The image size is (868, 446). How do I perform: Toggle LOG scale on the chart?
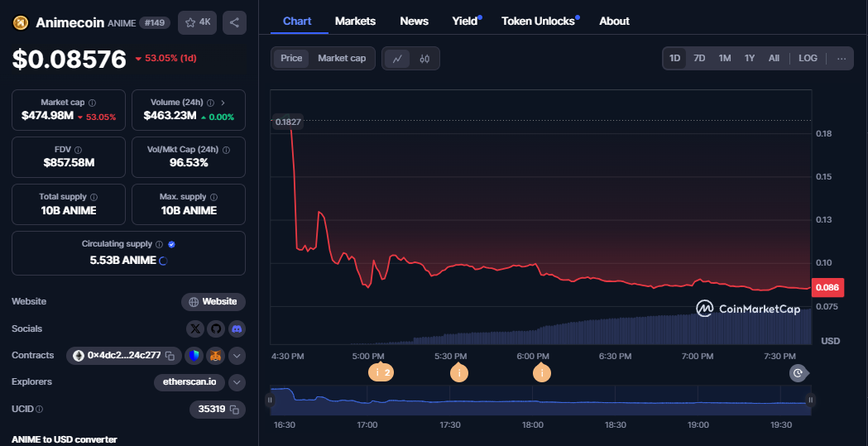808,59
